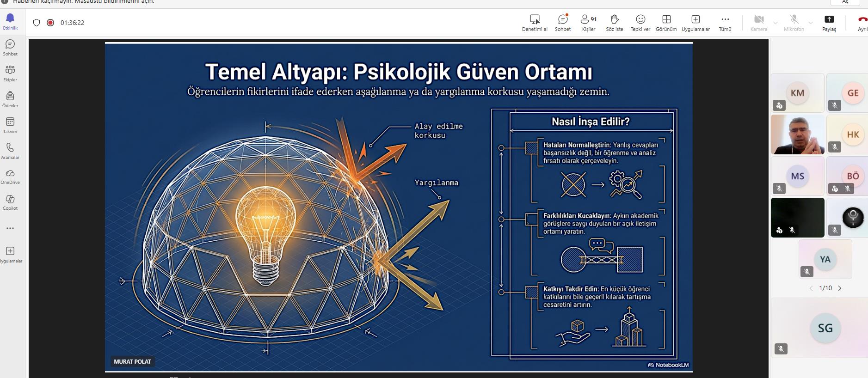Image resolution: width=868 pixels, height=378 pixels.
Task: Expand the Mikrofon options dropdown arrow
Action: (x=810, y=23)
